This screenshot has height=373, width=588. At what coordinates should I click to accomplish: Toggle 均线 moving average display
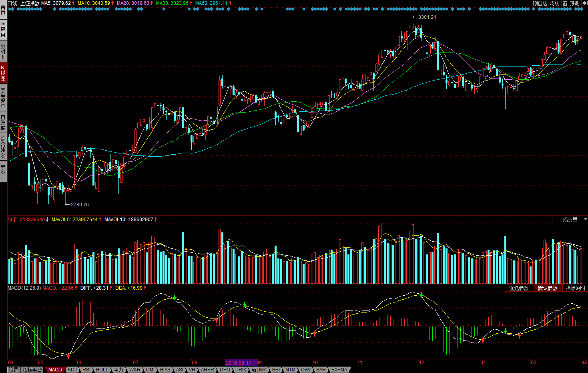click(555, 3)
